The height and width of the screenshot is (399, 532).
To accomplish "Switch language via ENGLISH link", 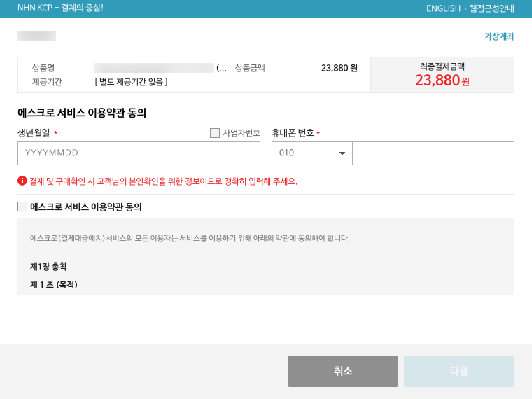I will tap(443, 8).
